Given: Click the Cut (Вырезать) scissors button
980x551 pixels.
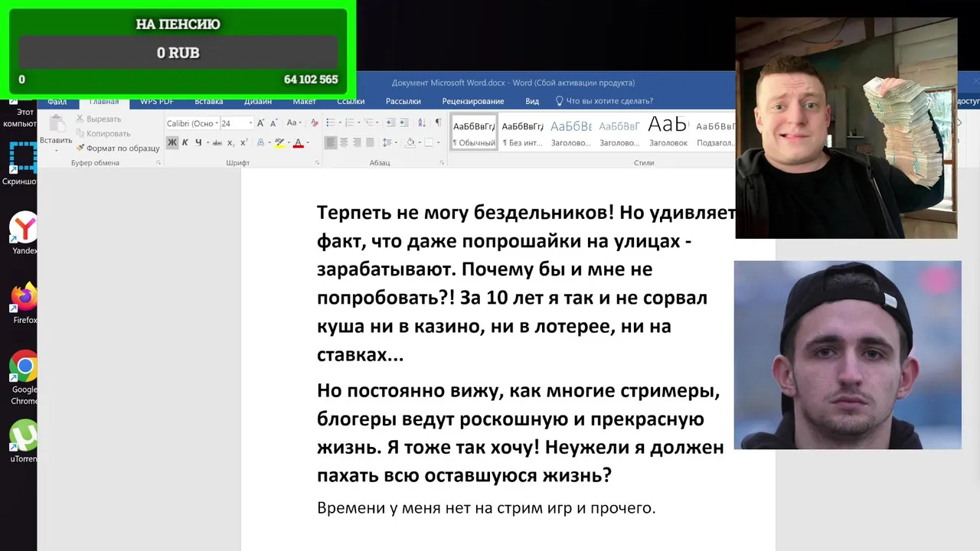Looking at the screenshot, I should 99,119.
